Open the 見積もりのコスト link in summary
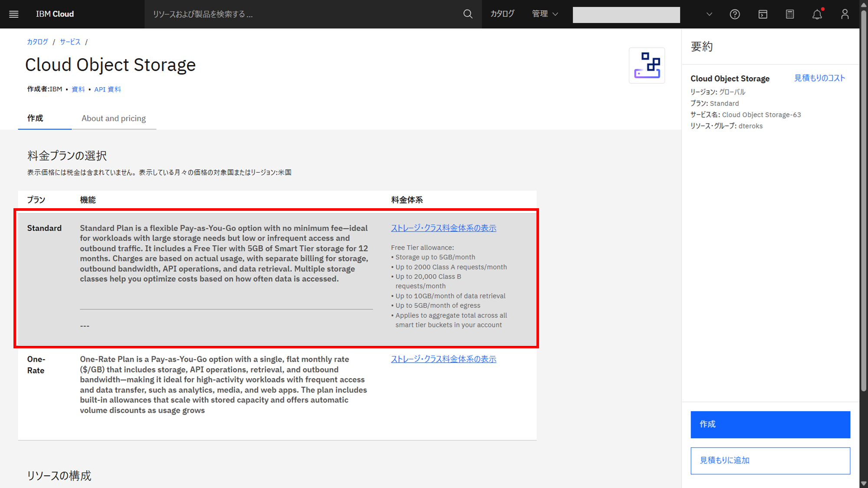The image size is (868, 488). (x=819, y=78)
